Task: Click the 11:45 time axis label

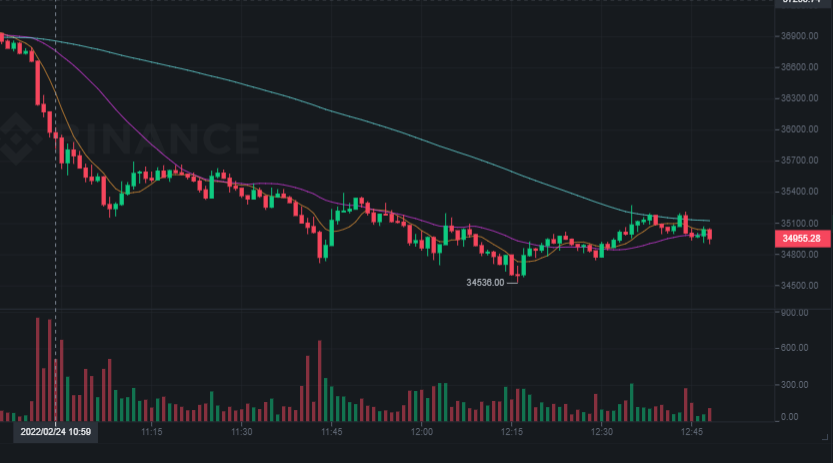Action: [x=332, y=432]
